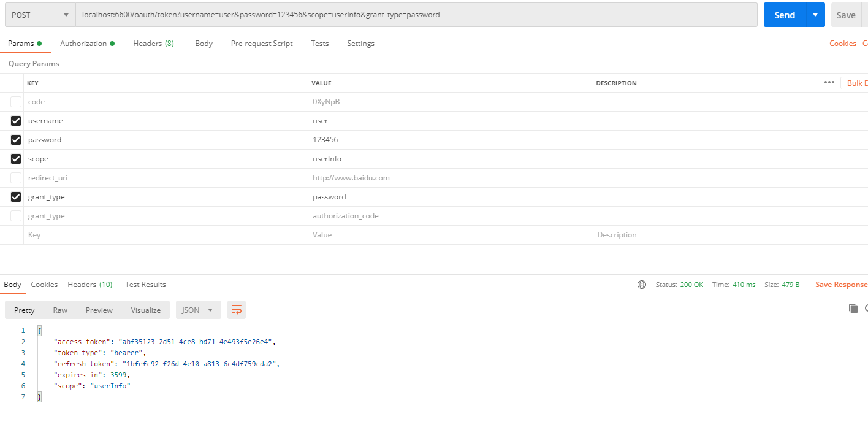The image size is (868, 430).
Task: Select the Params tab
Action: (x=25, y=44)
